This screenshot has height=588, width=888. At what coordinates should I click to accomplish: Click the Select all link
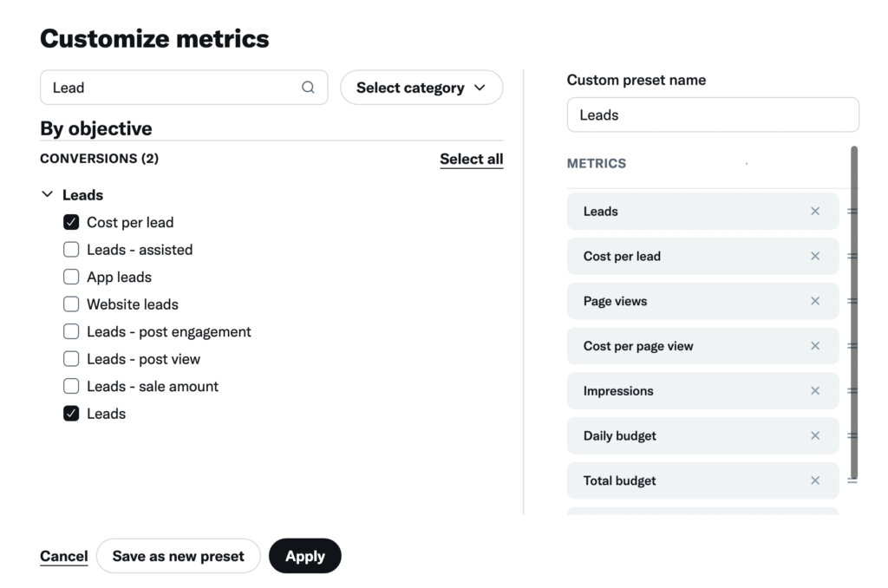[x=471, y=159]
